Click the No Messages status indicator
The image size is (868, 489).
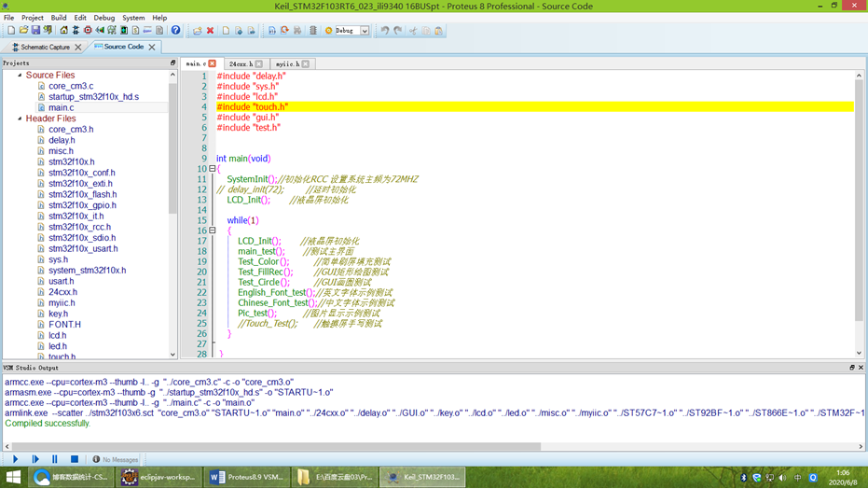coord(116,459)
